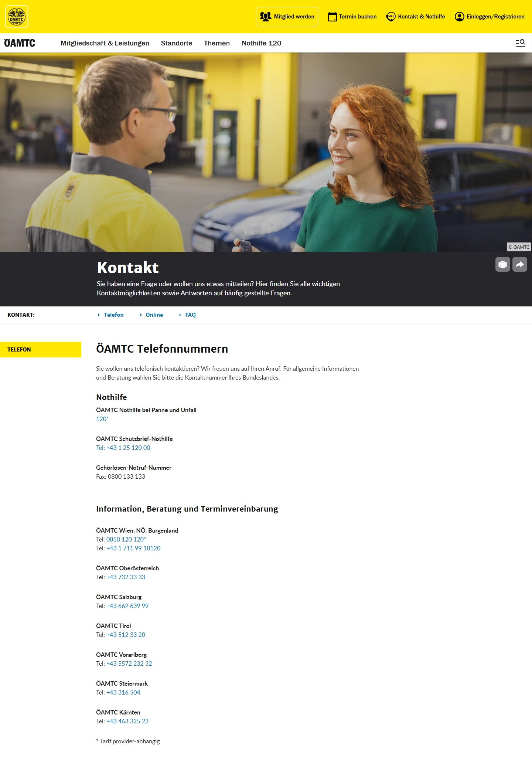The width and height of the screenshot is (532, 757).
Task: Click the ÖAMTC Vorarlberg label
Action: coord(122,655)
